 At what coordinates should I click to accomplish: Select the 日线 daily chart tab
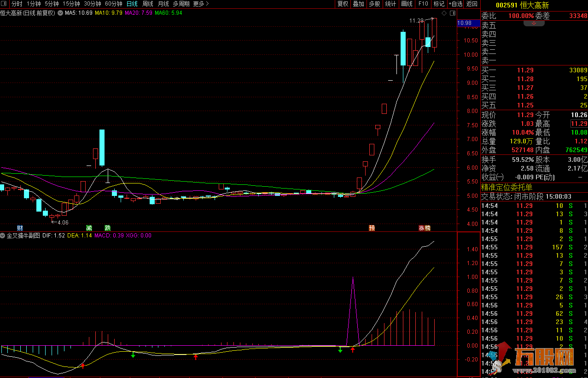[132, 4]
